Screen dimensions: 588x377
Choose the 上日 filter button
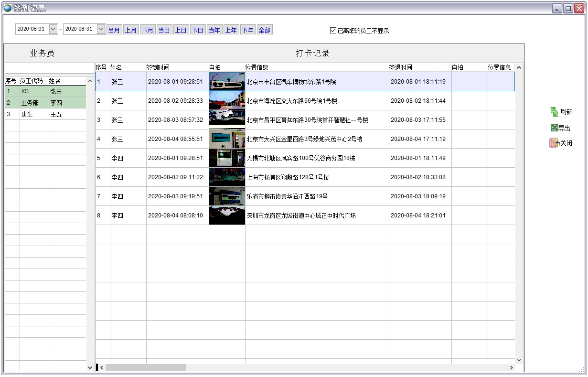(x=181, y=30)
